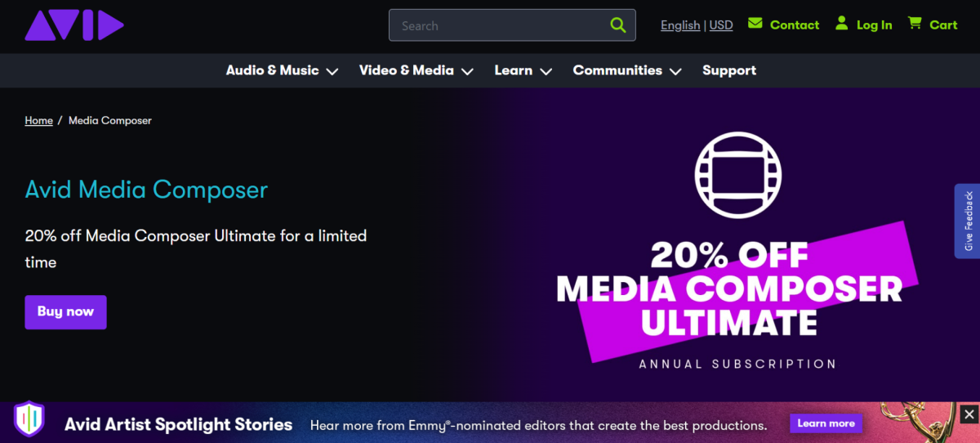Expand the Audio & Music chevron
Image resolution: width=980 pixels, height=443 pixels.
[332, 72]
